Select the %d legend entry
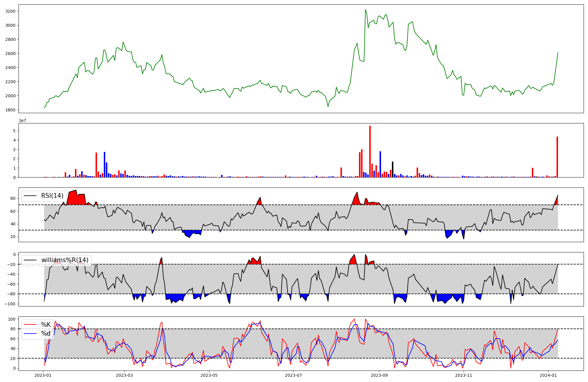This screenshot has height=382, width=588. [46, 334]
